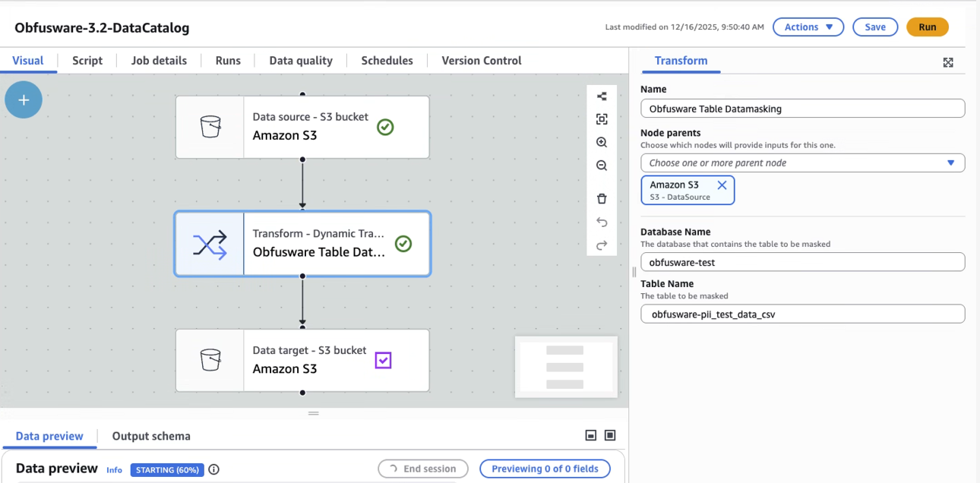Delete selected node with trash icon

602,199
